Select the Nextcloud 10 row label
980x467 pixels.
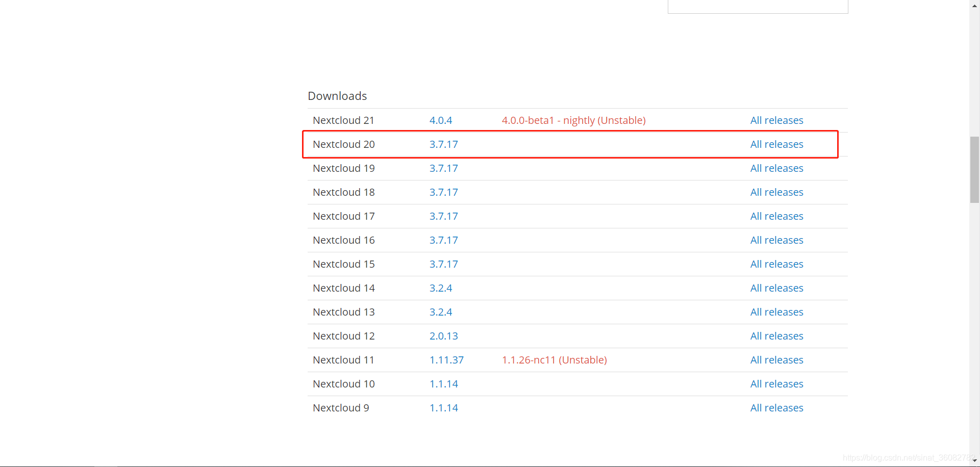[343, 384]
